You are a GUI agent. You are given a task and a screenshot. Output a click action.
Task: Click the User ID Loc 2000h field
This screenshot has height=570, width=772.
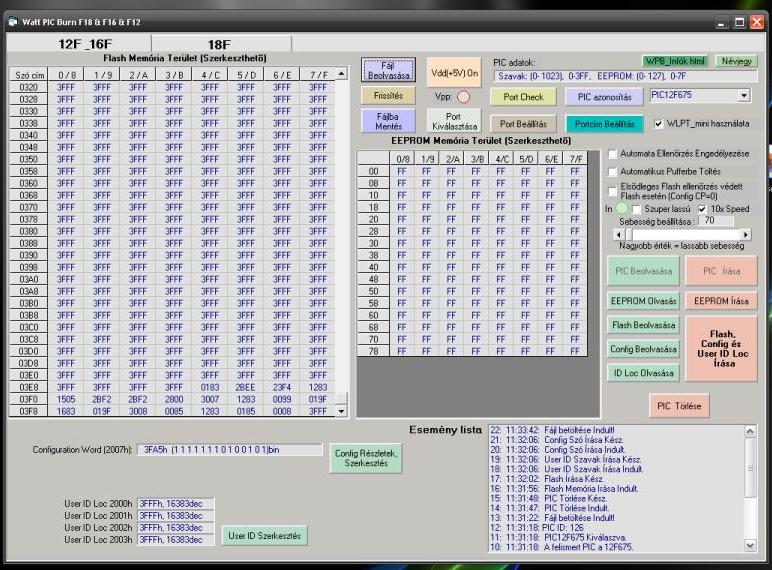pos(175,503)
